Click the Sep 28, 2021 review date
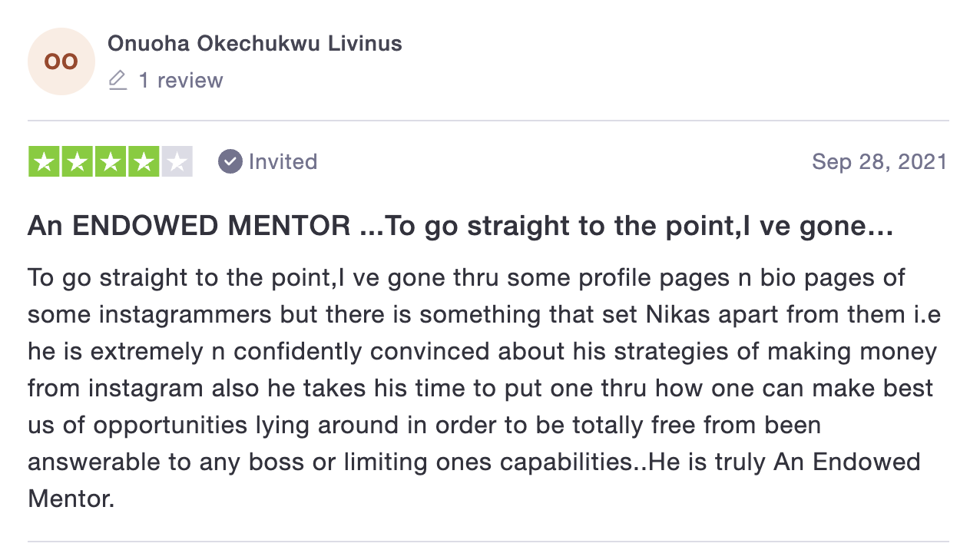This screenshot has width=980, height=550. (879, 161)
